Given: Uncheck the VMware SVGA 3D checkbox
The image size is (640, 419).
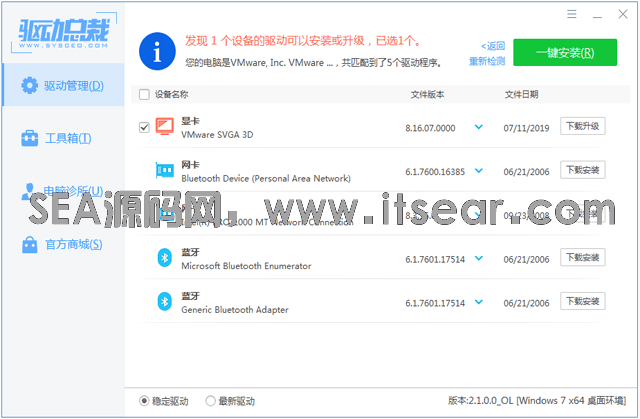Looking at the screenshot, I should point(144,127).
